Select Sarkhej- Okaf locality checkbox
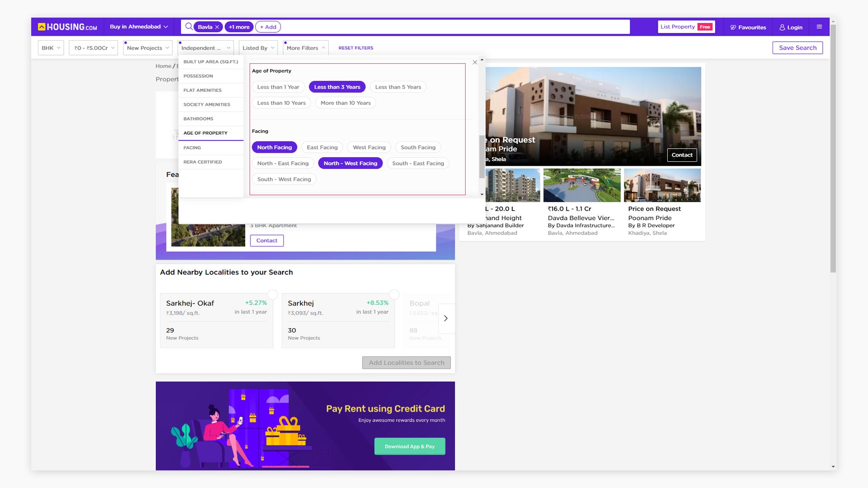Image resolution: width=868 pixels, height=488 pixels. coord(273,294)
